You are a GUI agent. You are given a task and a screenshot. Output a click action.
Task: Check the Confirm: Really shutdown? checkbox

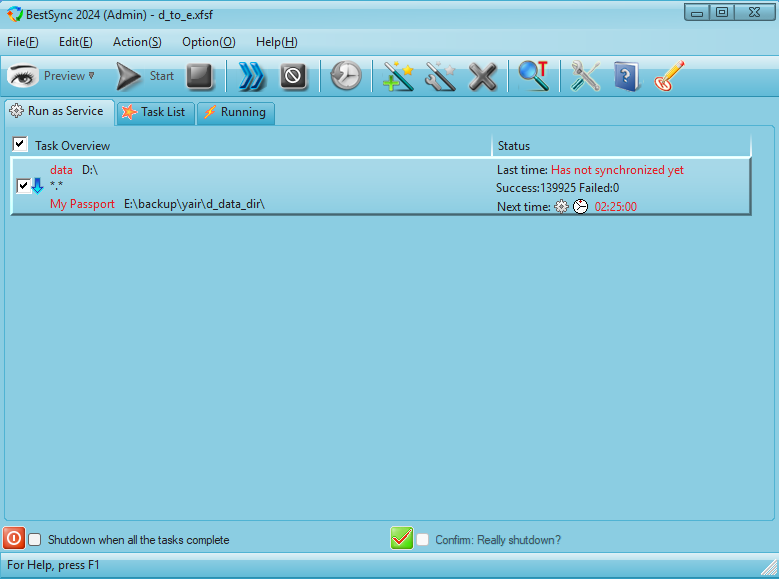click(x=422, y=540)
